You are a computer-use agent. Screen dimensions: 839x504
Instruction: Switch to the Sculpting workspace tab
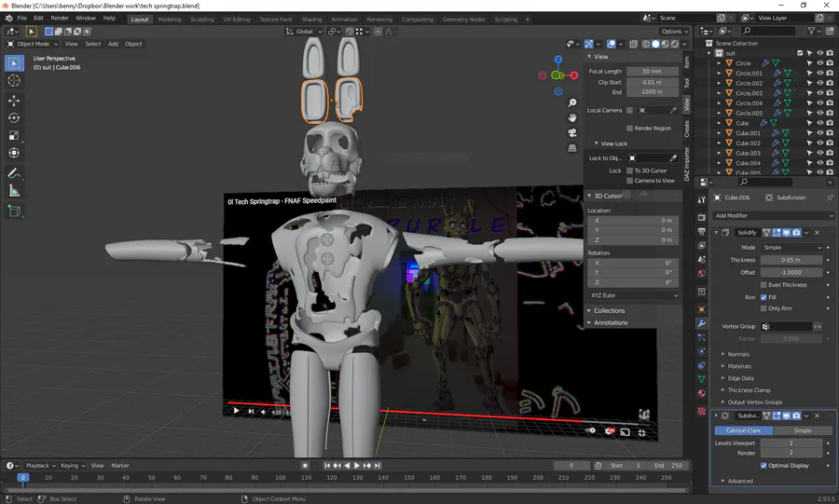coord(201,19)
